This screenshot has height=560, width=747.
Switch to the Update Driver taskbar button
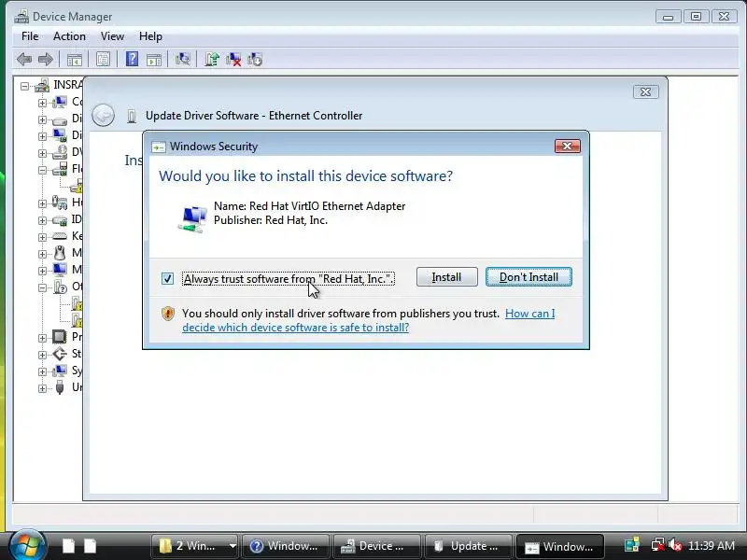[468, 546]
